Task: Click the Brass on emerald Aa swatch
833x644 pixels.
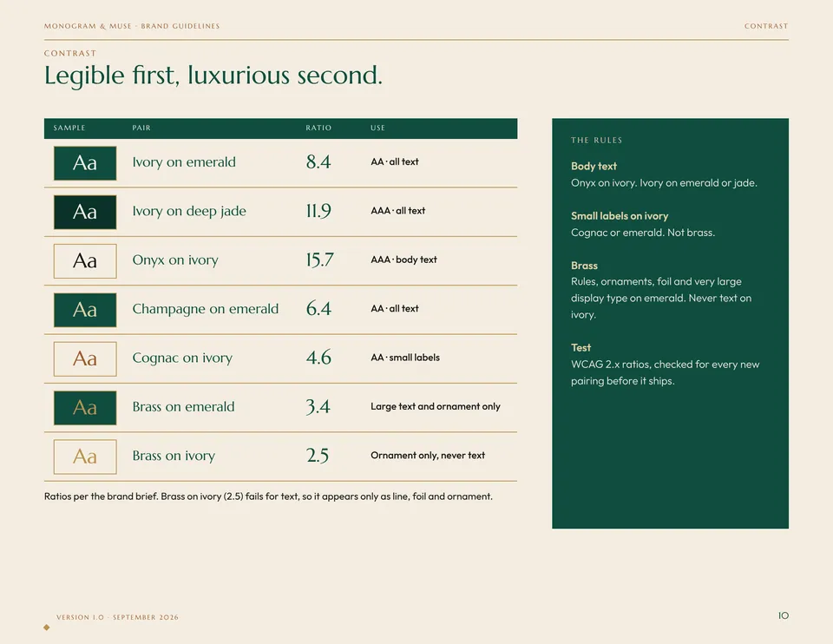Action: click(x=85, y=408)
